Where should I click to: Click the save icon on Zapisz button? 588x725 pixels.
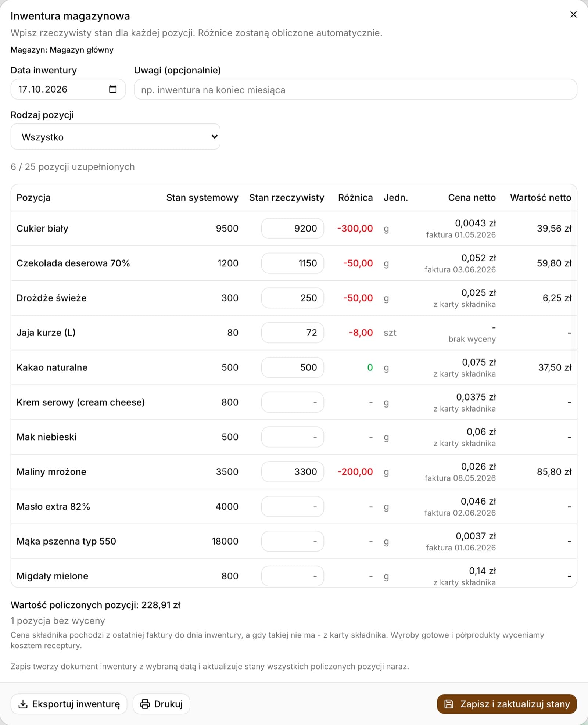coord(449,704)
